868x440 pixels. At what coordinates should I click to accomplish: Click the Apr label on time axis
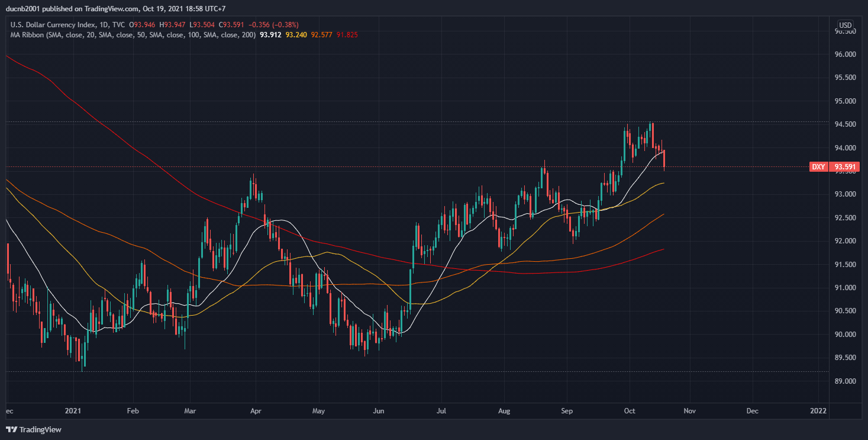click(256, 410)
